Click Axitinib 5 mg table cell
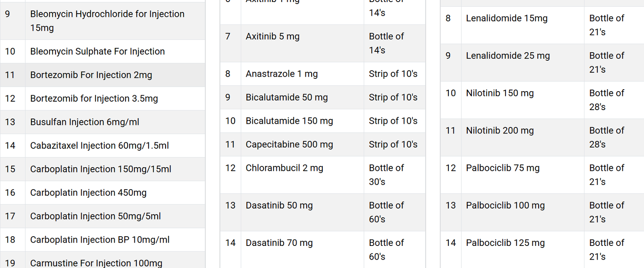The height and width of the screenshot is (268, 644). click(x=302, y=43)
